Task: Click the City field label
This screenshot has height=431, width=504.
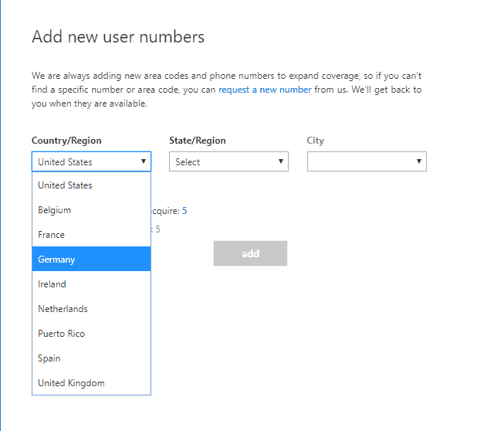Action: pos(315,141)
